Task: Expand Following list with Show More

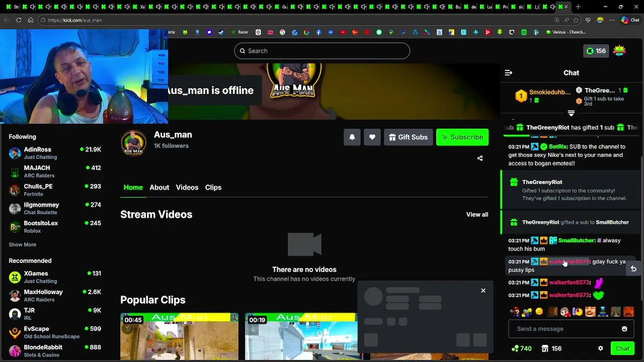Action: click(x=23, y=244)
